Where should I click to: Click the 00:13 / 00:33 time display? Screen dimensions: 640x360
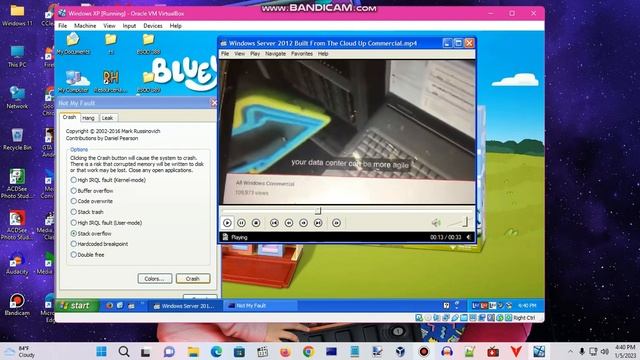445,237
